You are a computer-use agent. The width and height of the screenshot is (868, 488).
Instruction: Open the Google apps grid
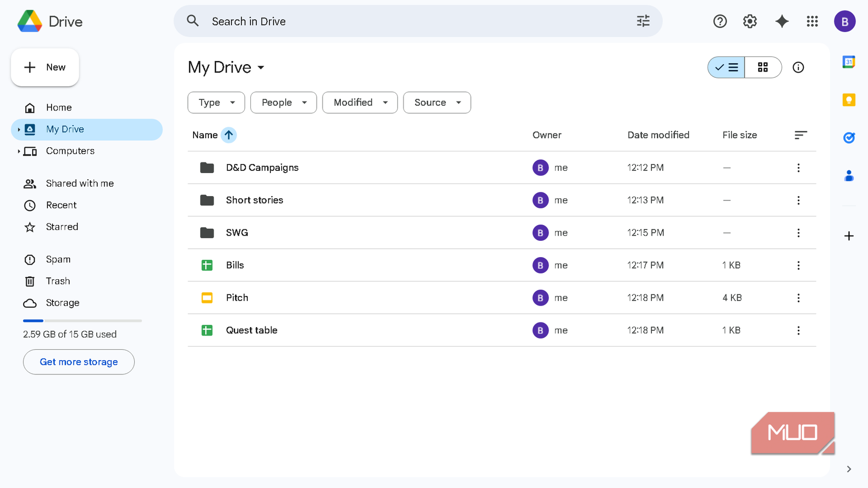pos(812,22)
